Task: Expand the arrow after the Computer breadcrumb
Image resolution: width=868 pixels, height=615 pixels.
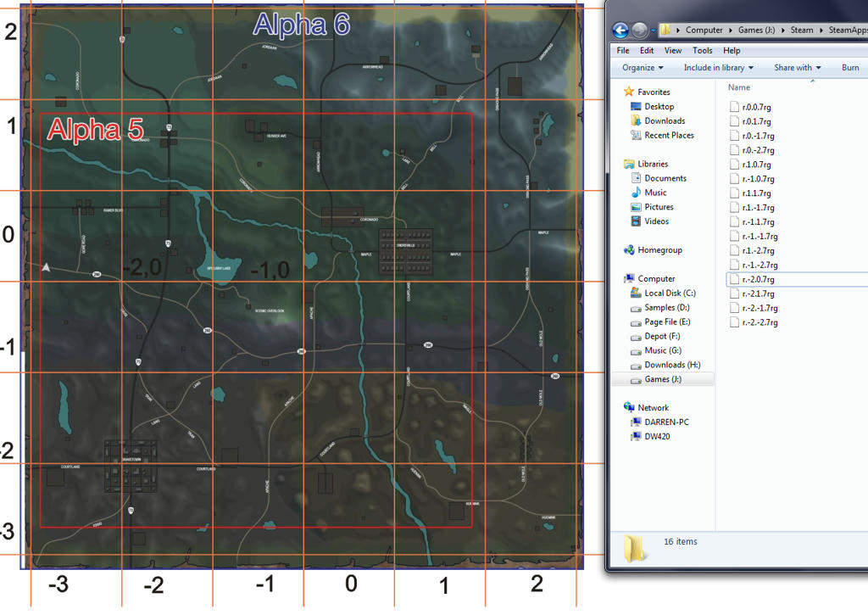Action: 730,31
